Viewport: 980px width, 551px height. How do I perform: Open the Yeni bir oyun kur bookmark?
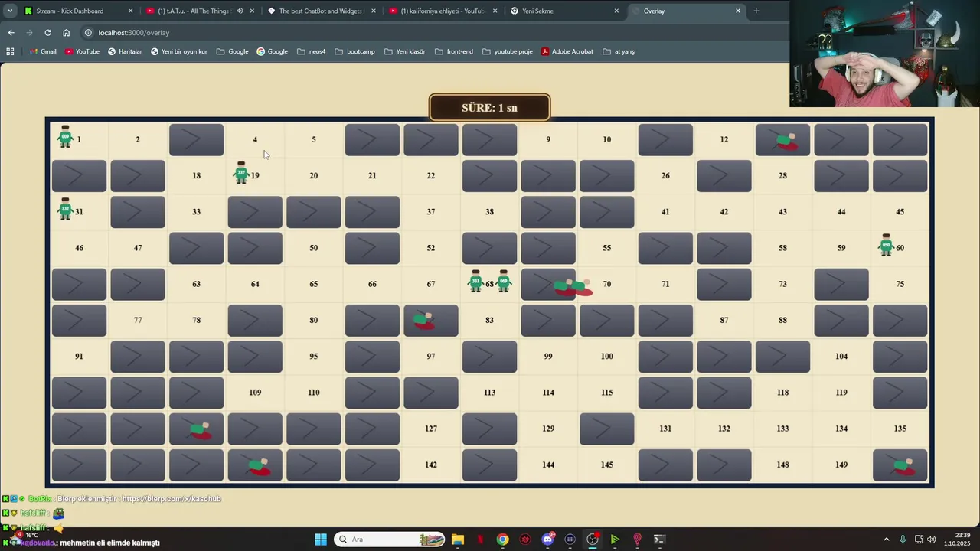click(179, 51)
